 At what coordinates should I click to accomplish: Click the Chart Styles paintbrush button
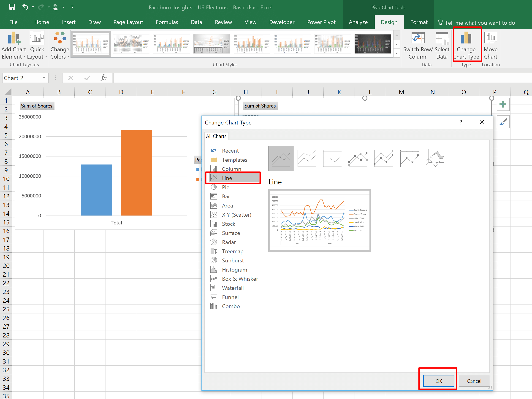[x=503, y=122]
